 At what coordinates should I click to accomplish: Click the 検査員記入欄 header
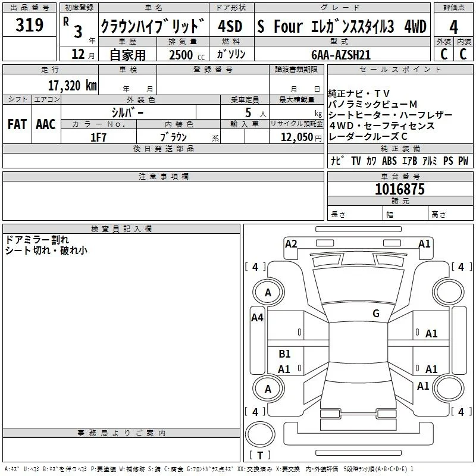pos(121,229)
